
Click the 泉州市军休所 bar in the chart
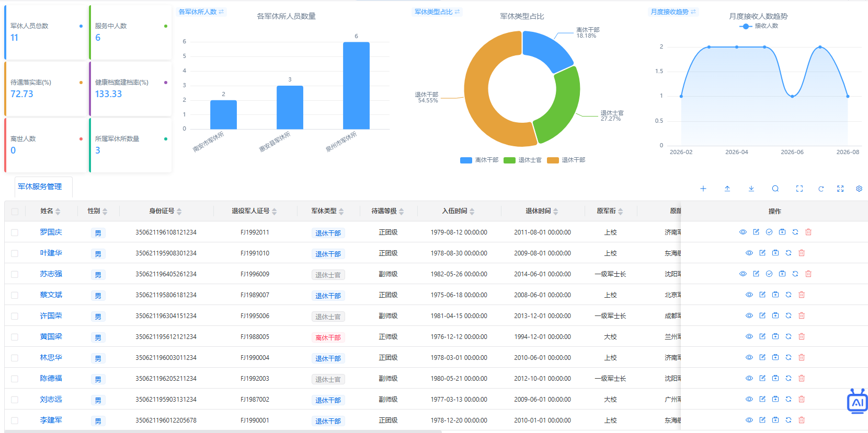point(356,86)
